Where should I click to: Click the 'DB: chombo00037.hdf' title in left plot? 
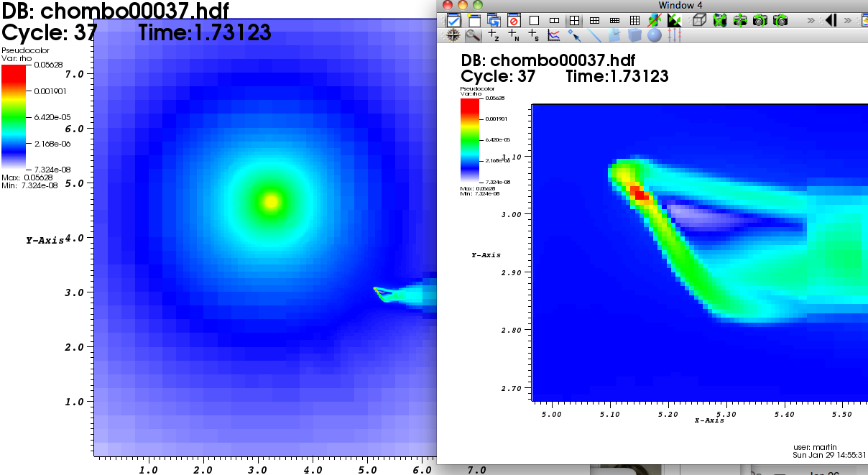pyautogui.click(x=116, y=11)
